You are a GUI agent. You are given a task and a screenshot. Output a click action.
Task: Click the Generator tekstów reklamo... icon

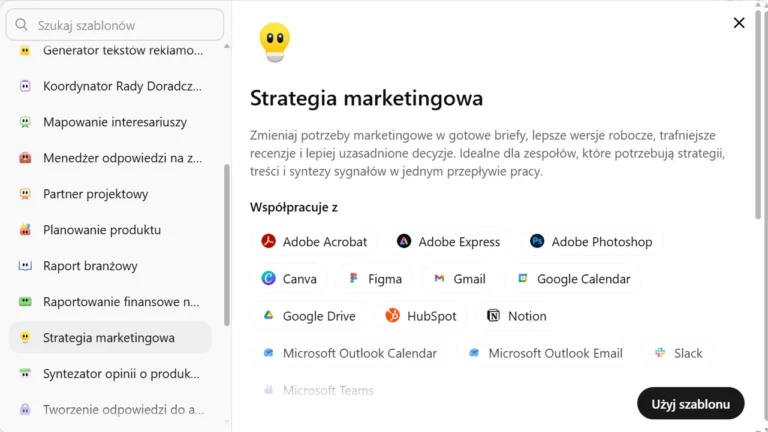coord(25,50)
